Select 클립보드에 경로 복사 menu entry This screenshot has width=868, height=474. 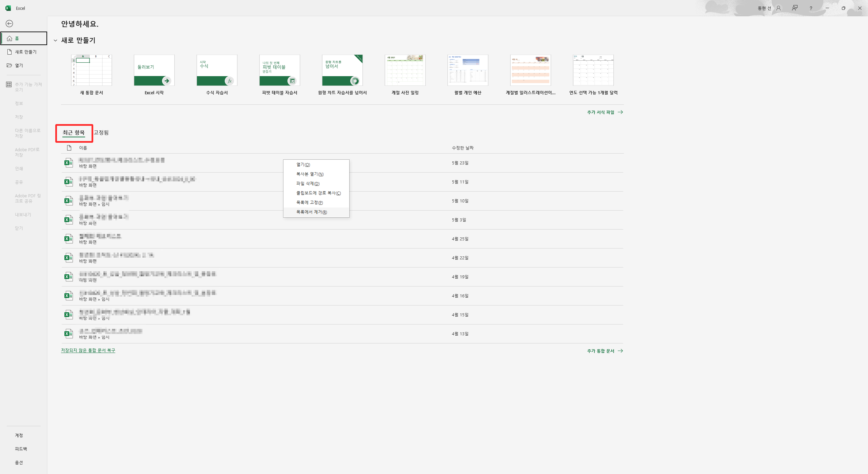[x=318, y=193]
